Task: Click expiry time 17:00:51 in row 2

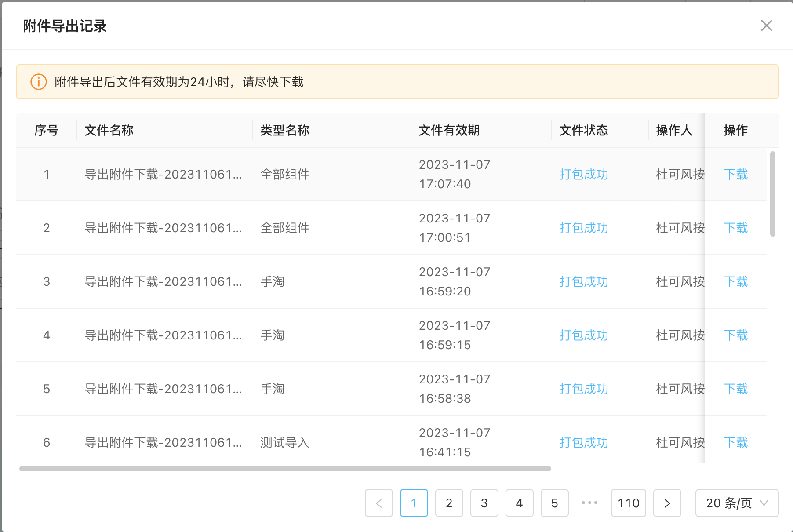Action: click(x=445, y=238)
